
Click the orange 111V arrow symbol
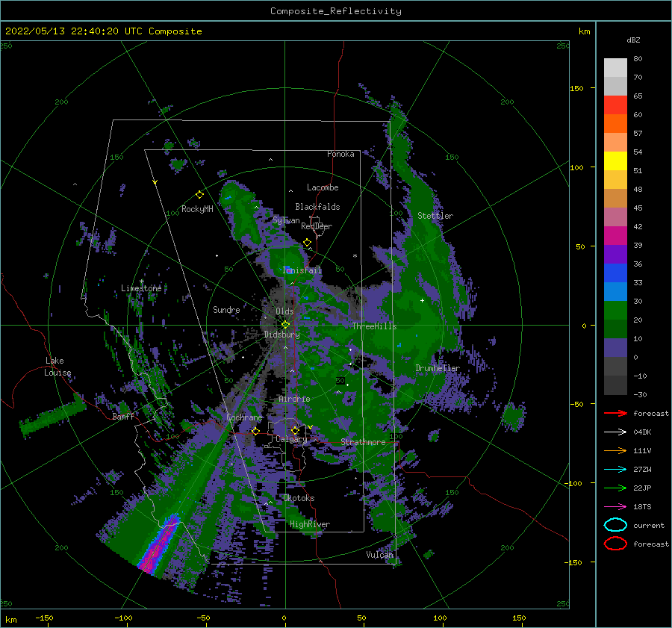point(615,450)
